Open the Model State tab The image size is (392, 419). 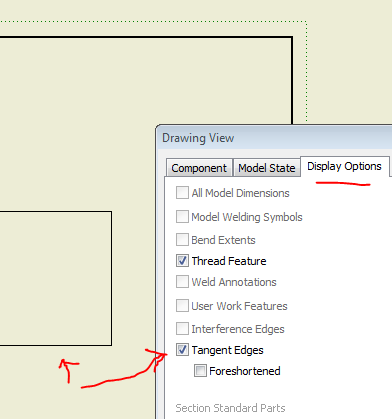tap(267, 168)
